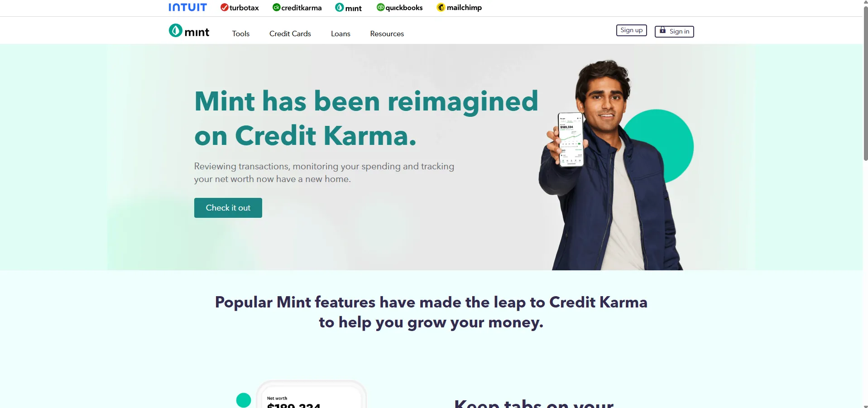Viewport: 868px width, 408px height.
Task: Expand the Tools menu
Action: (241, 34)
